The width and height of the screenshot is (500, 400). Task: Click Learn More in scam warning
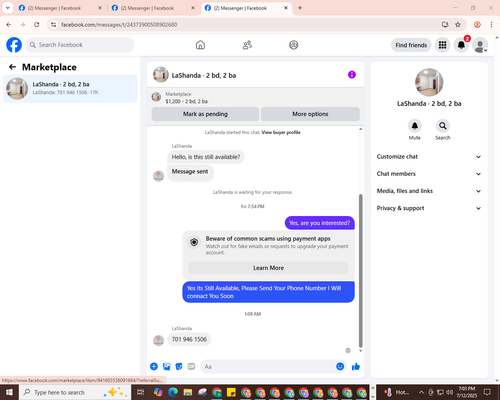(268, 268)
